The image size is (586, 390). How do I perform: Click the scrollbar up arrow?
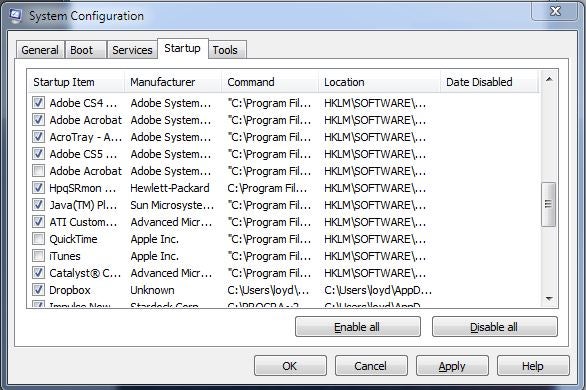549,79
